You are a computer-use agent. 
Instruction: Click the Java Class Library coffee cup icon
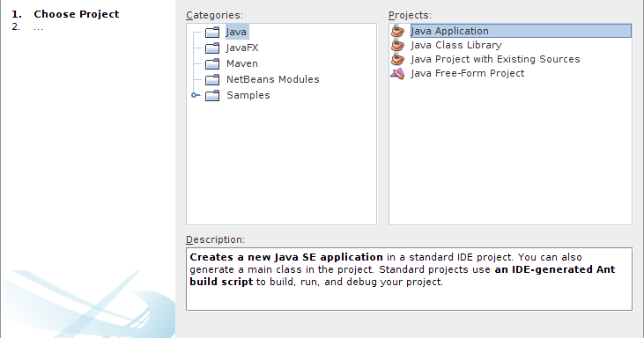click(397, 45)
